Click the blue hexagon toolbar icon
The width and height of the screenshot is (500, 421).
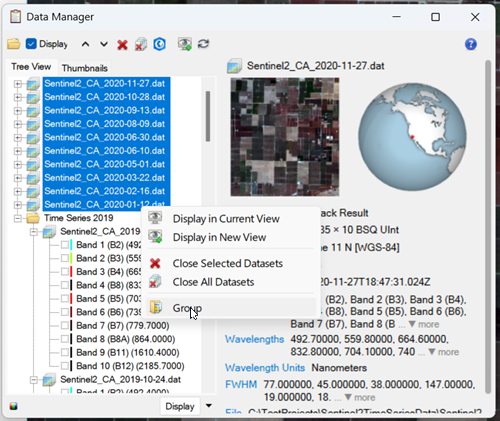tap(159, 44)
